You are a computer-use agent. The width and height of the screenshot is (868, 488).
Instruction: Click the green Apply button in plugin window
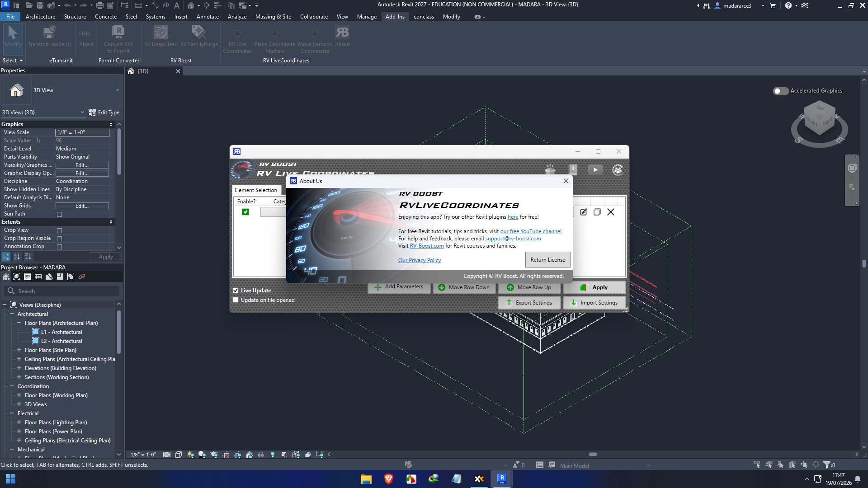(594, 287)
